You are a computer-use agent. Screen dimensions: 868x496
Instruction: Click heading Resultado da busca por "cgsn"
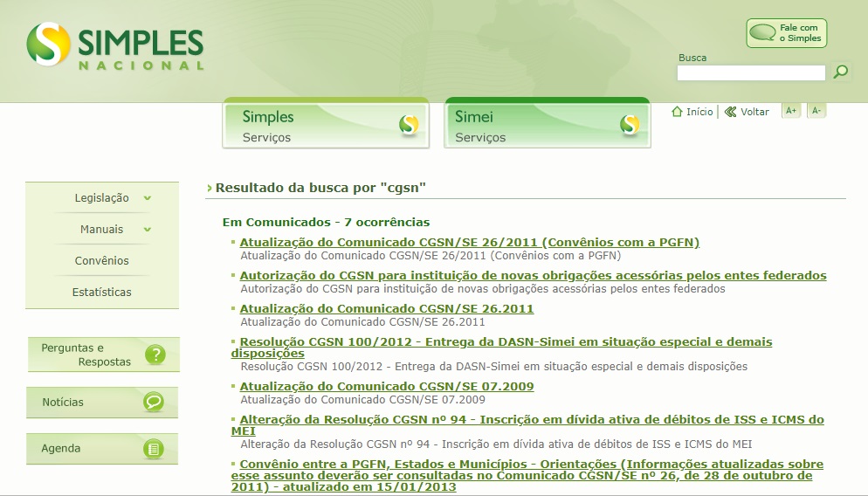[320, 188]
